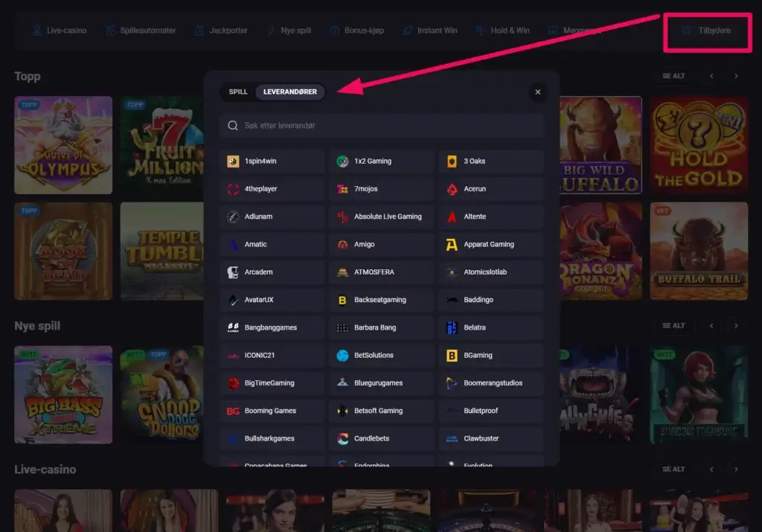Image resolution: width=762 pixels, height=532 pixels.
Task: Select the Baddingo provider
Action: pyautogui.click(x=491, y=300)
